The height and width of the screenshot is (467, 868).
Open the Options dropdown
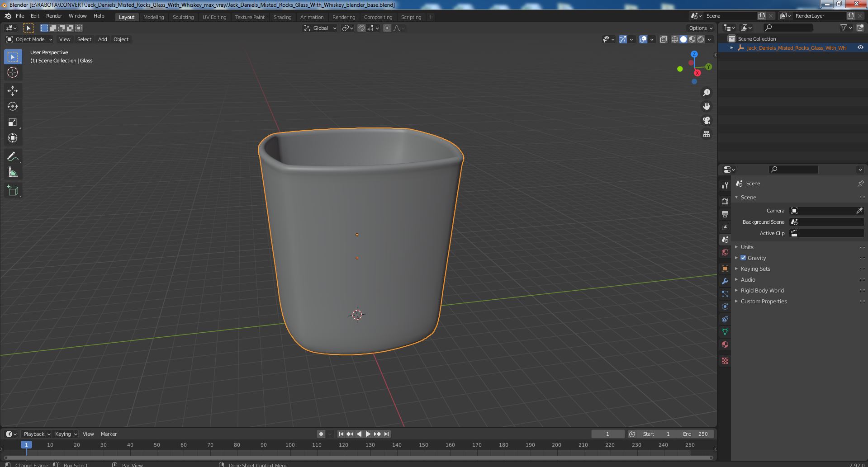(x=701, y=28)
